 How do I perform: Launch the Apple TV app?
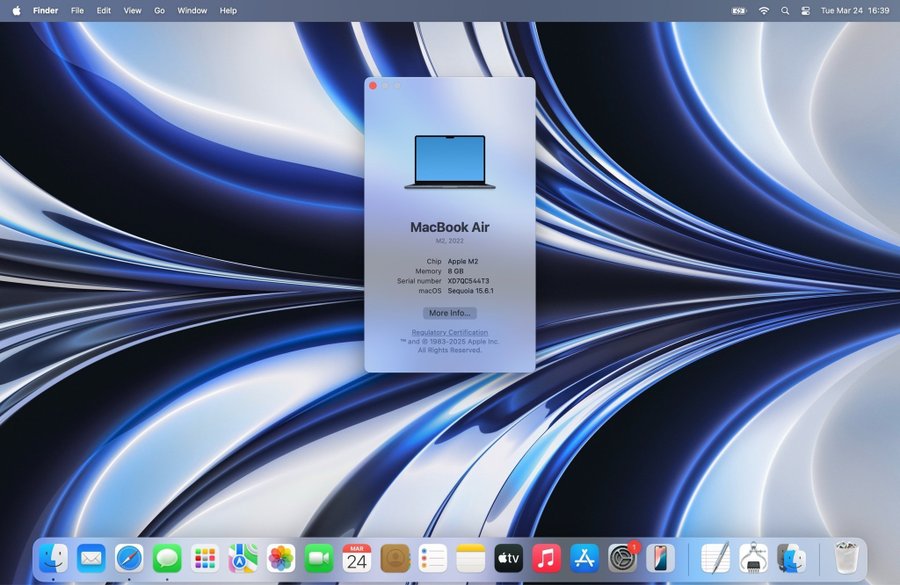coord(508,558)
